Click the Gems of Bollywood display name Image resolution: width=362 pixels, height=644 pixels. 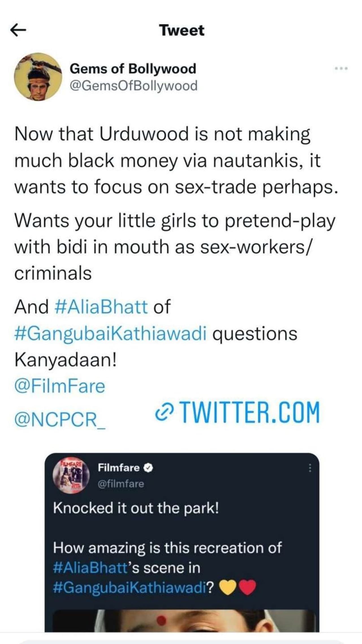(x=133, y=69)
